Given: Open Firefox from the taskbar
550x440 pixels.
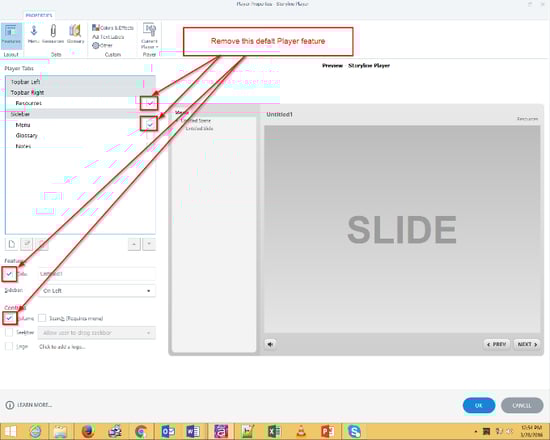Looking at the screenshot, I should (x=88, y=431).
